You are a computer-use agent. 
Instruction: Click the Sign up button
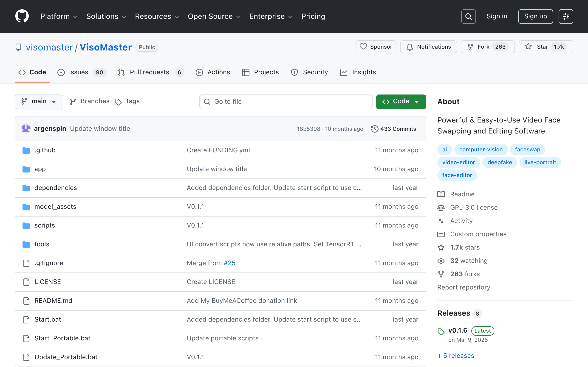[535, 17]
